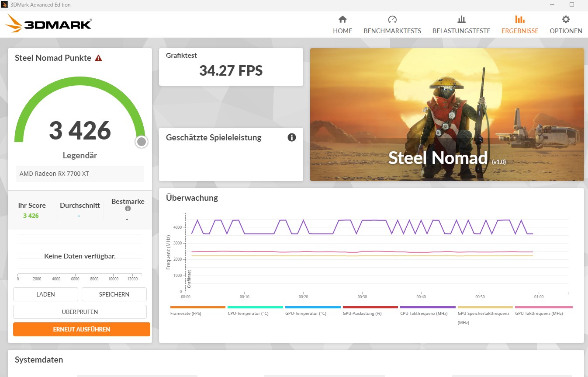Screen dimensions: 588x377
Task: Click the SPEICHERN button
Action: (114, 294)
